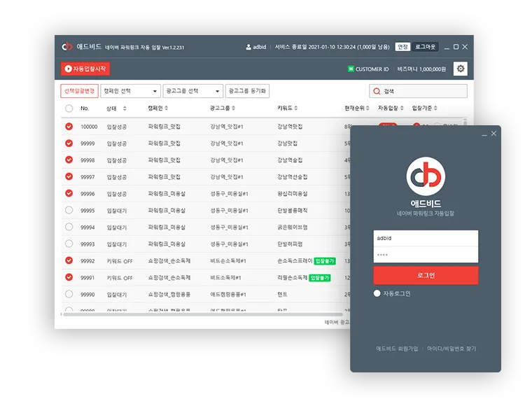The width and height of the screenshot is (525, 420).
Task: Click the 검색 search input field
Action: 418,91
